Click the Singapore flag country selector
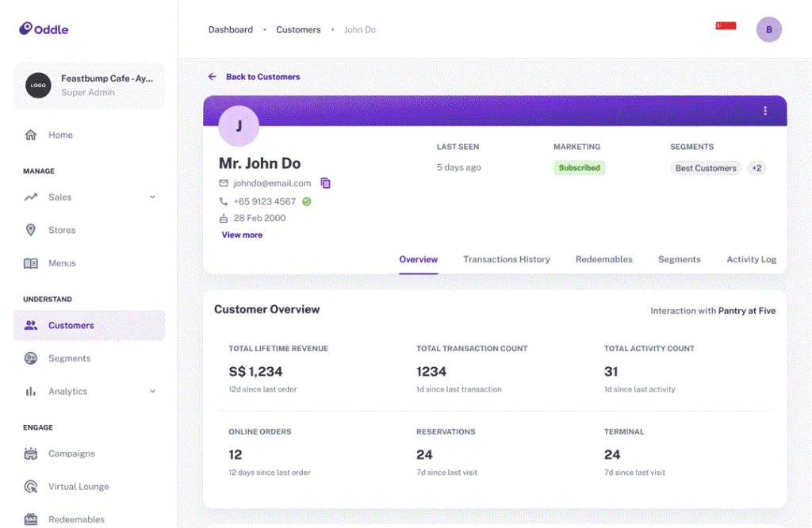The image size is (812, 528). tap(726, 26)
